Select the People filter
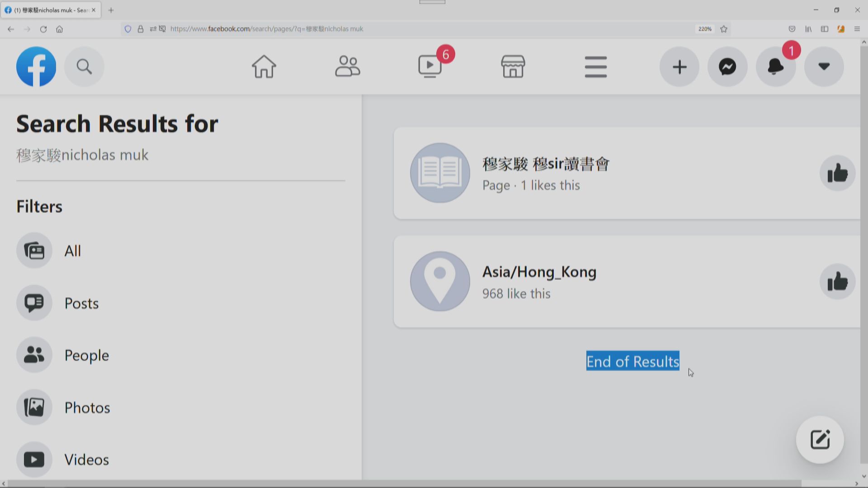This screenshot has height=488, width=868. [86, 355]
